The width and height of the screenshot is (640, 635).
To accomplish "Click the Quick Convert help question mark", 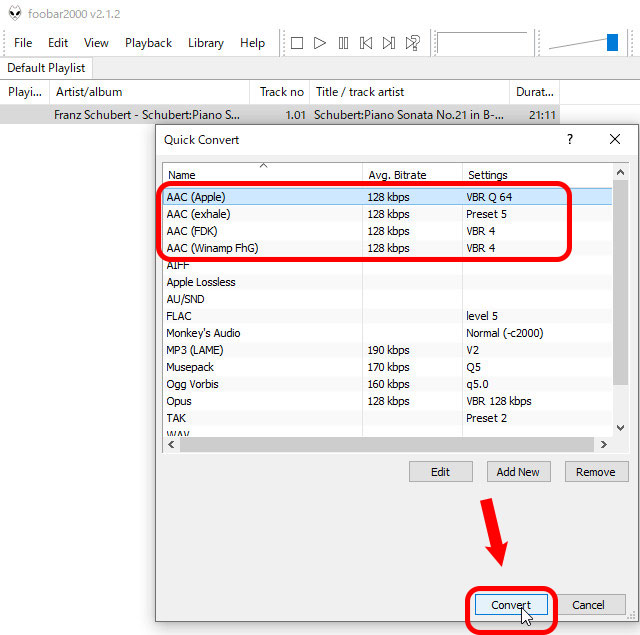I will [570, 140].
